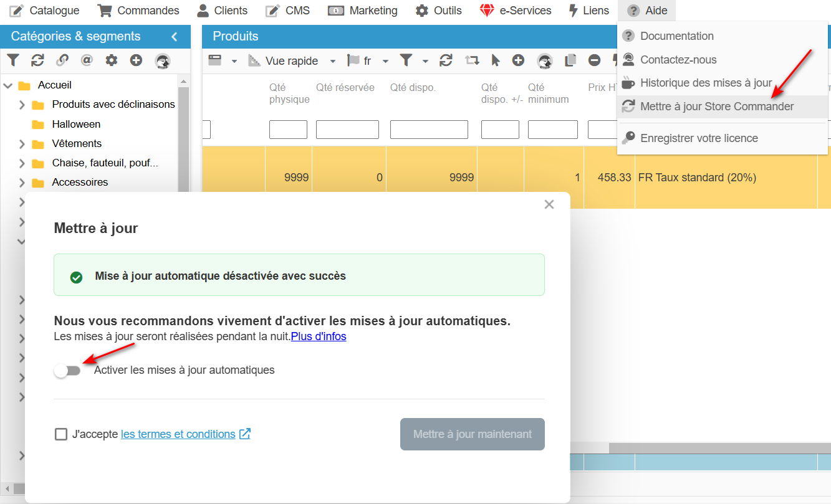Screen dimensions: 831x504
Task: Open categories settings gear icon
Action: (x=112, y=60)
